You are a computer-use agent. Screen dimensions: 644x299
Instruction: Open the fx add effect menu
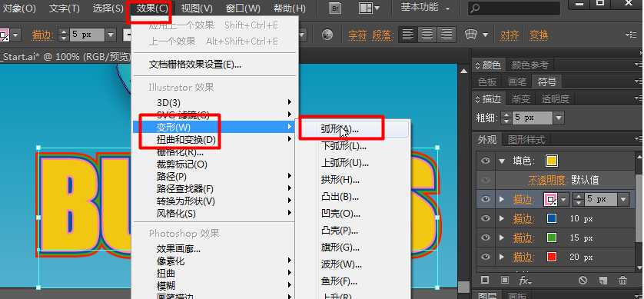pyautogui.click(x=525, y=281)
